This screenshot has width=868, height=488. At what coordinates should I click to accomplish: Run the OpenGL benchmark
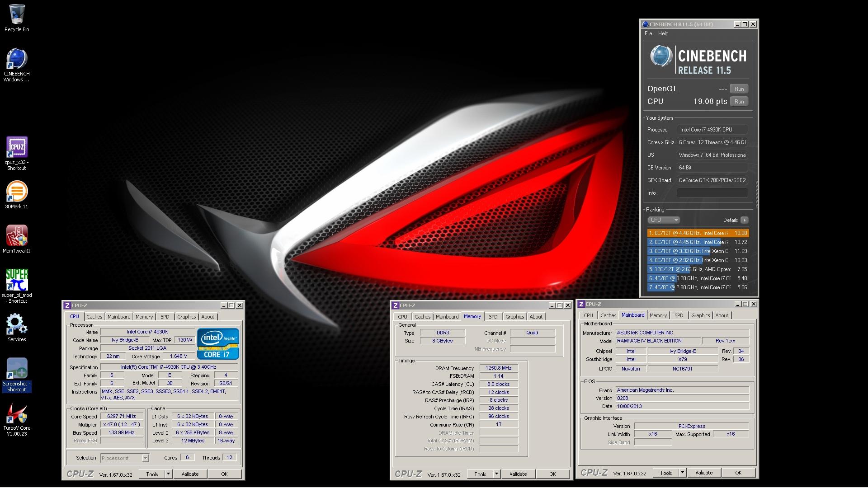tap(739, 89)
